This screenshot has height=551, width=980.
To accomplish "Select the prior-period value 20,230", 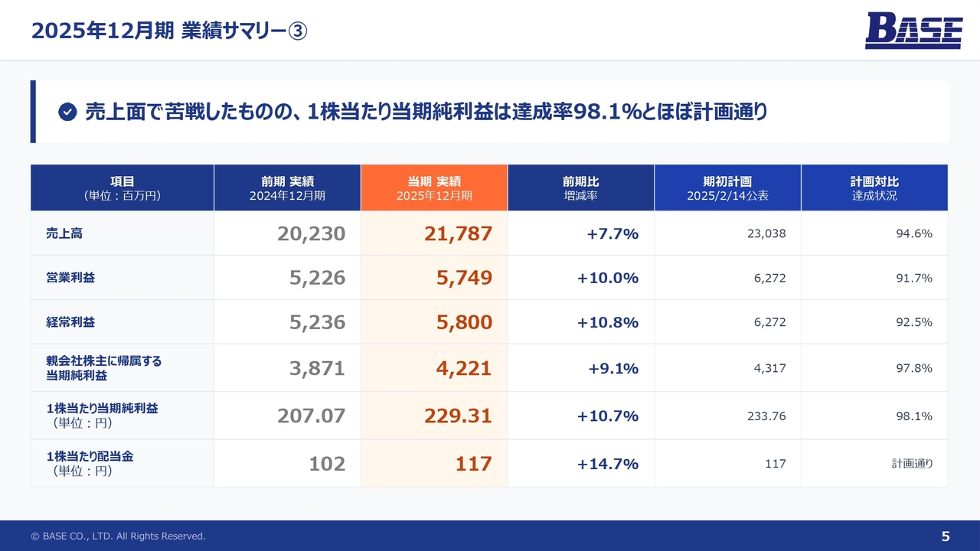I will pos(311,234).
